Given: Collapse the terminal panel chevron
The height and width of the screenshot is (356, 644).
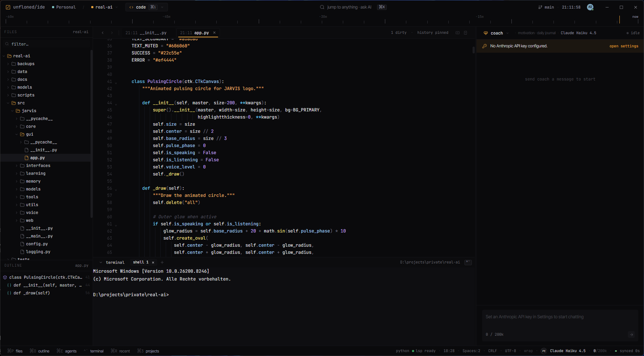Looking at the screenshot, I should pos(101,262).
